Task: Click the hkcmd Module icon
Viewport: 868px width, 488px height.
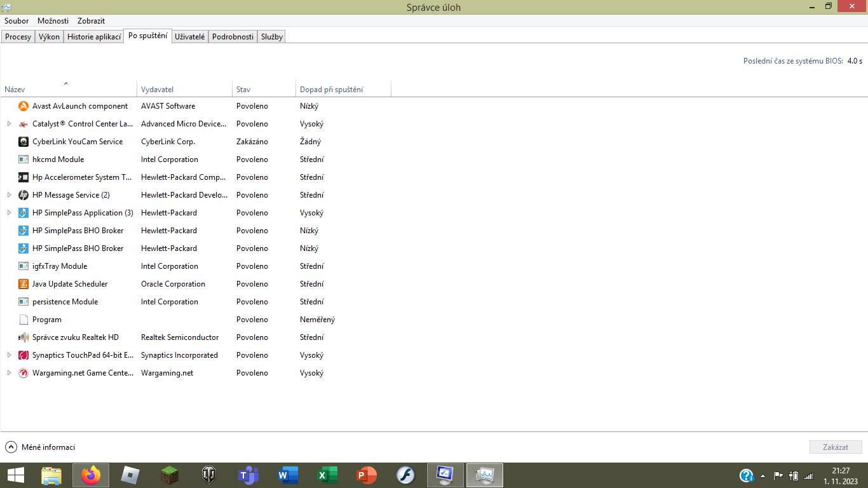Action: click(x=24, y=159)
